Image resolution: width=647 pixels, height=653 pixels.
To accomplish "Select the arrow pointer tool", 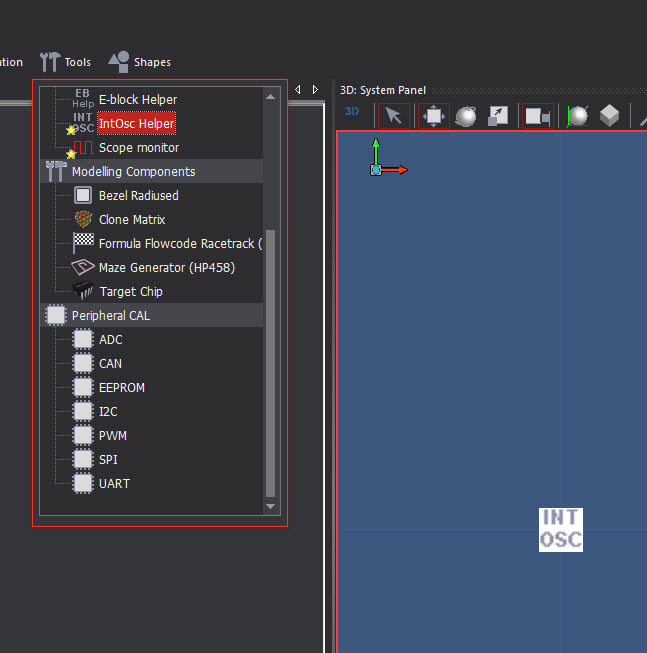I will click(x=394, y=115).
